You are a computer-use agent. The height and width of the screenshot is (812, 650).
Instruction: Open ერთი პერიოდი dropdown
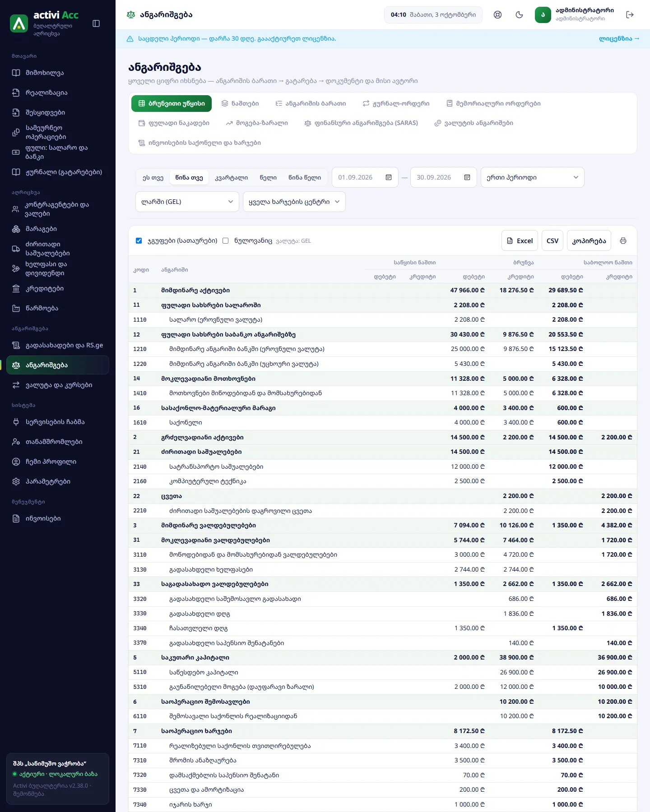[x=533, y=177]
